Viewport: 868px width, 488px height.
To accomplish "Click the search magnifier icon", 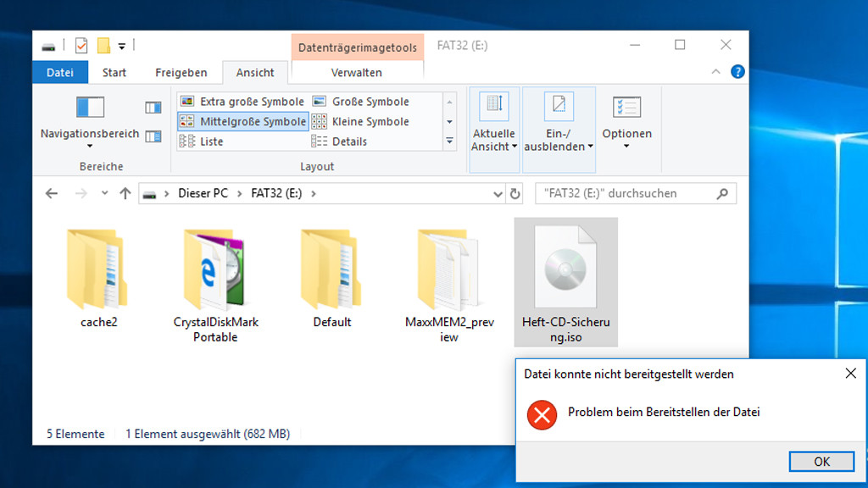I will point(722,194).
